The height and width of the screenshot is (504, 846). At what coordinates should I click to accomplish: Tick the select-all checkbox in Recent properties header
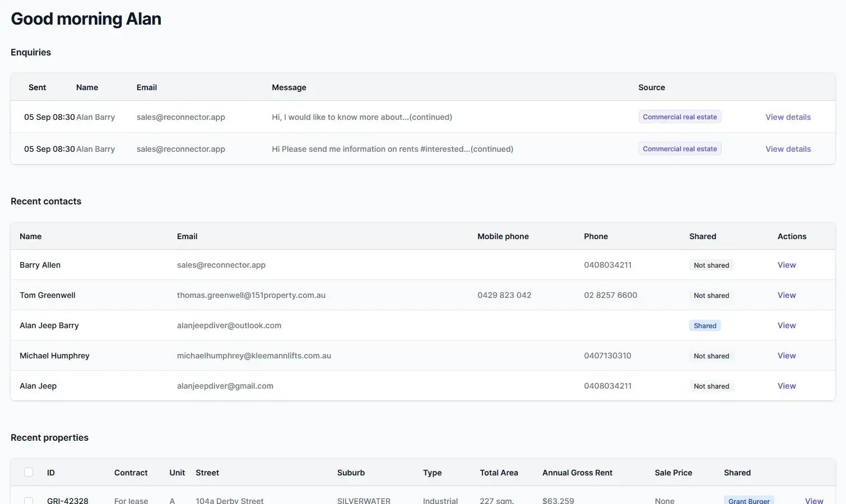tap(29, 472)
